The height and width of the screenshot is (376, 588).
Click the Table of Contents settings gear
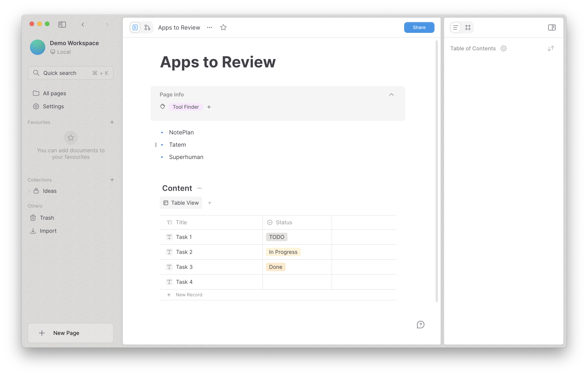click(x=504, y=48)
